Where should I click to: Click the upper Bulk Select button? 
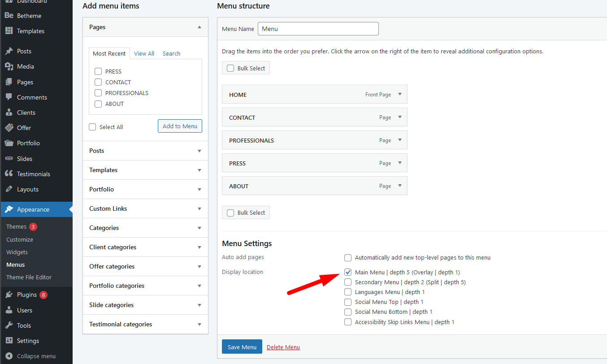point(246,68)
